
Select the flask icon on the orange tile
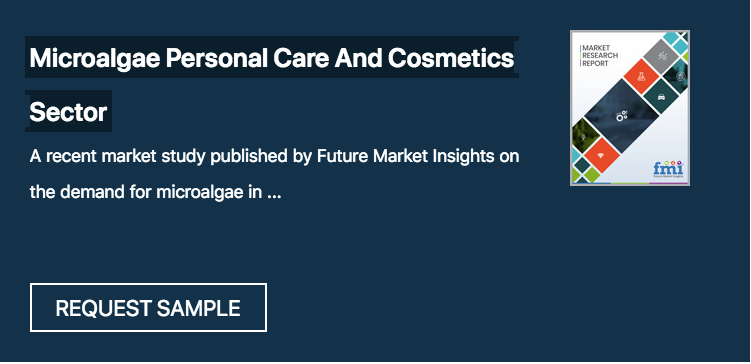(x=641, y=77)
